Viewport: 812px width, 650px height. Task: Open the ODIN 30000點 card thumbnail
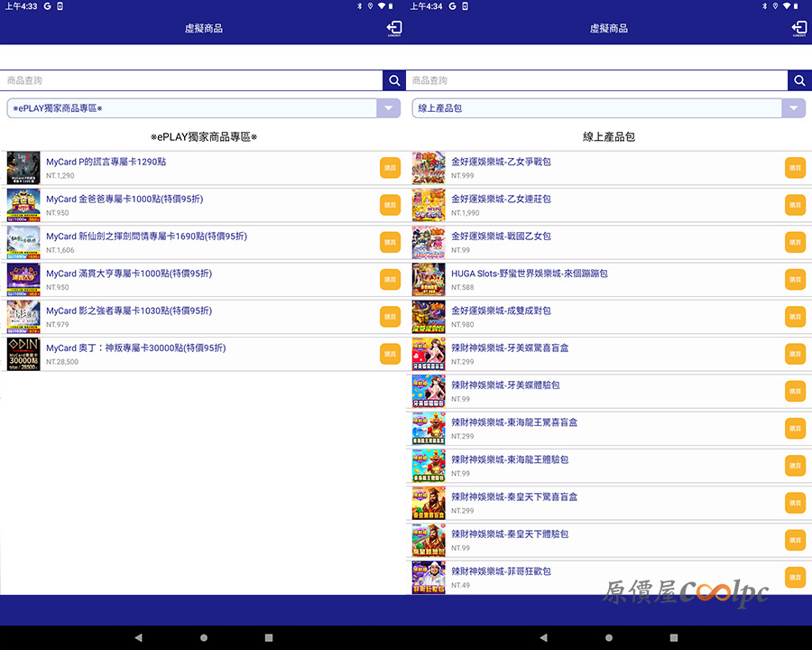23,355
